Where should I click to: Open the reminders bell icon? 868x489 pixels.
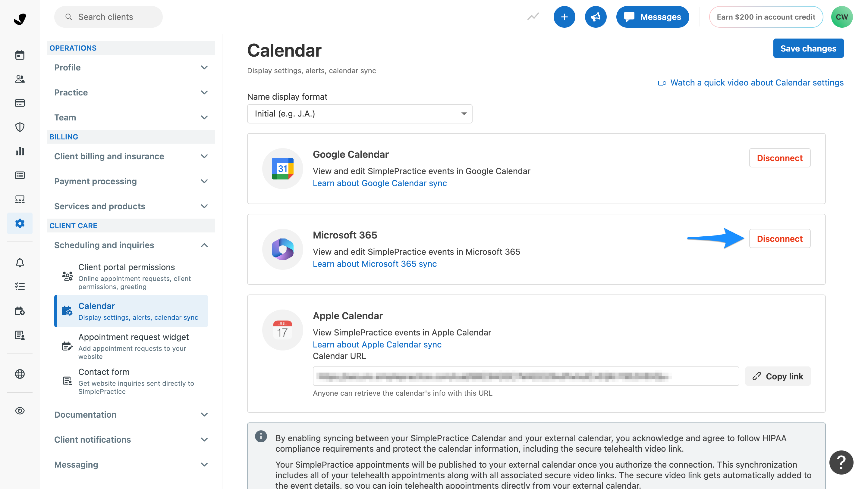click(x=20, y=263)
